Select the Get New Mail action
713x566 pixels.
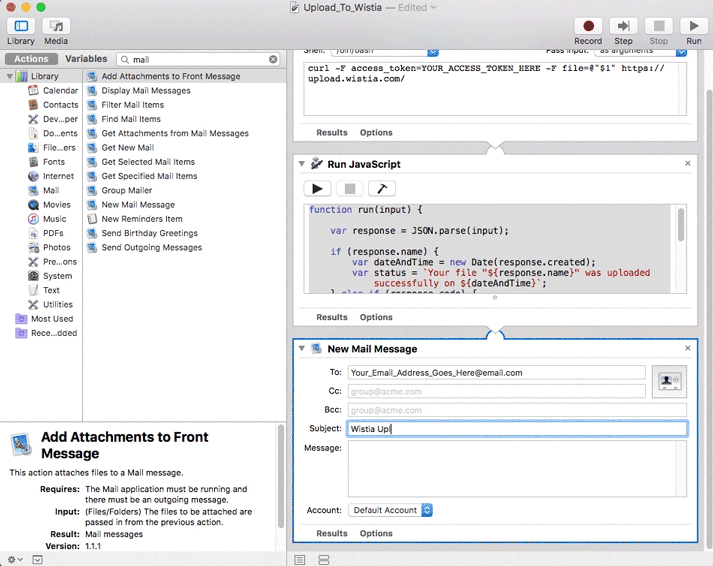point(184,147)
